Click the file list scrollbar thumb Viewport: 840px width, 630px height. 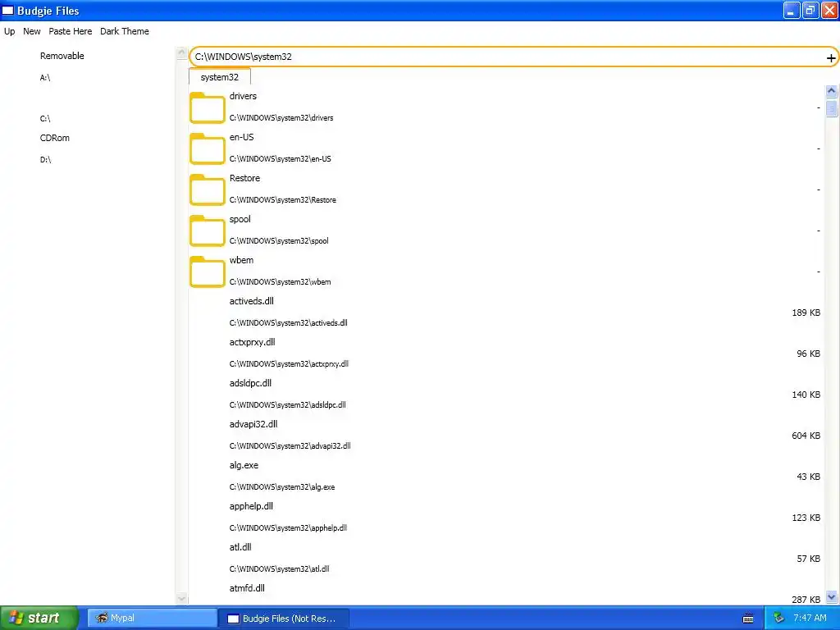[x=832, y=107]
